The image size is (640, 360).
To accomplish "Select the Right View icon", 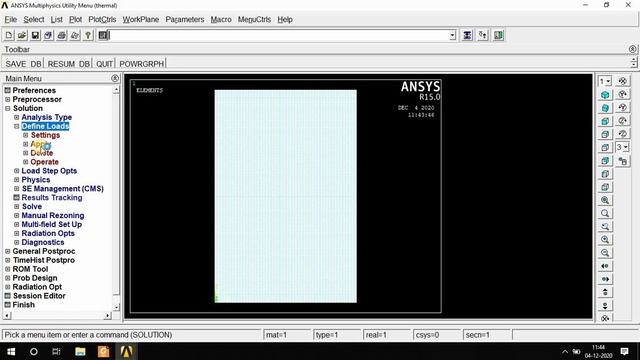I will (x=605, y=134).
